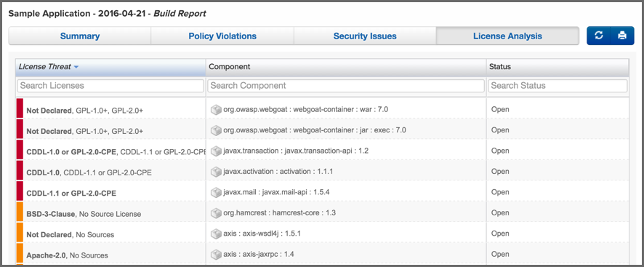The height and width of the screenshot is (267, 644).
Task: Click component icon for axis-jaxrpc 1.4
Action: [x=216, y=254]
